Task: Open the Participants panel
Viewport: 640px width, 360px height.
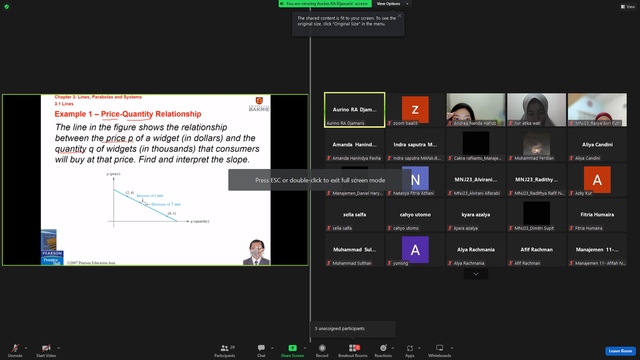Action: coord(224,350)
